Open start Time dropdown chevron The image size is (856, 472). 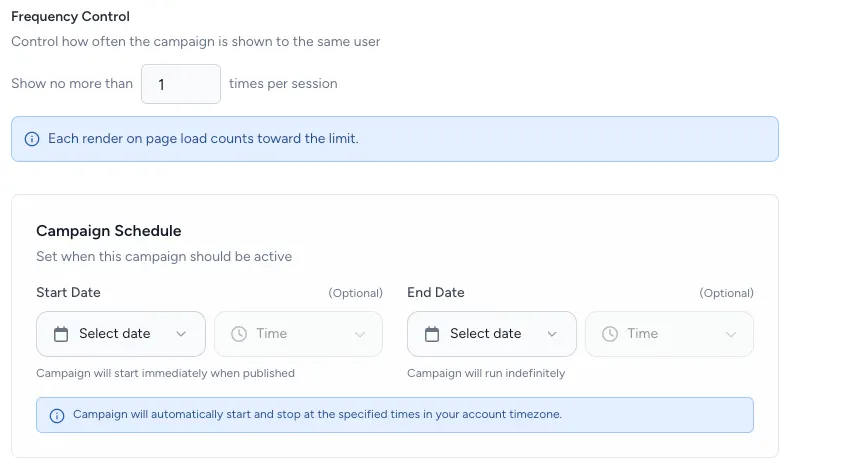[x=360, y=334]
